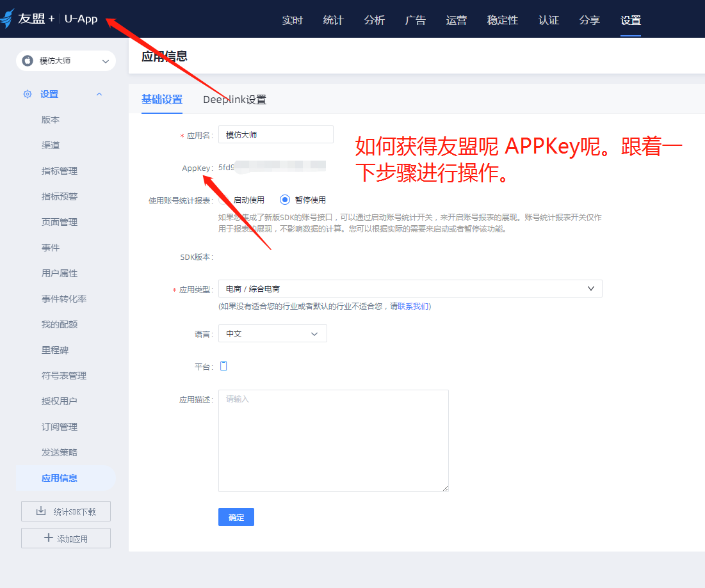This screenshot has height=588, width=705.
Task: Expand the 应用类型 dropdown
Action: coord(410,289)
